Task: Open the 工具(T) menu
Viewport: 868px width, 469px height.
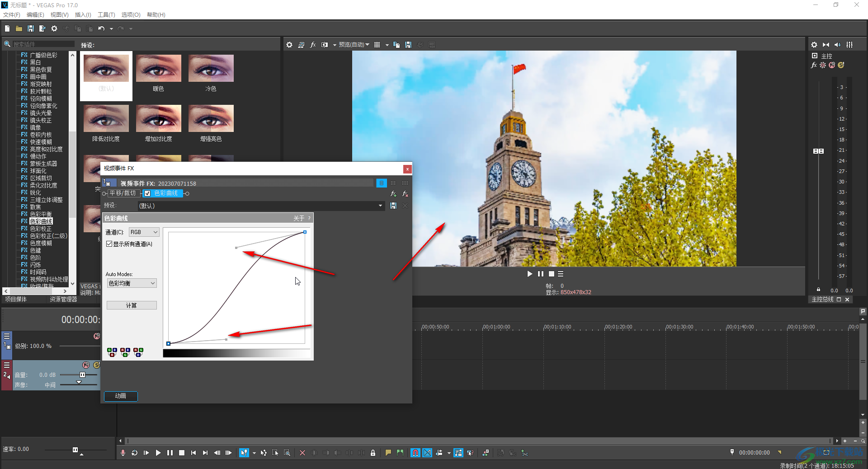Action: [106, 15]
